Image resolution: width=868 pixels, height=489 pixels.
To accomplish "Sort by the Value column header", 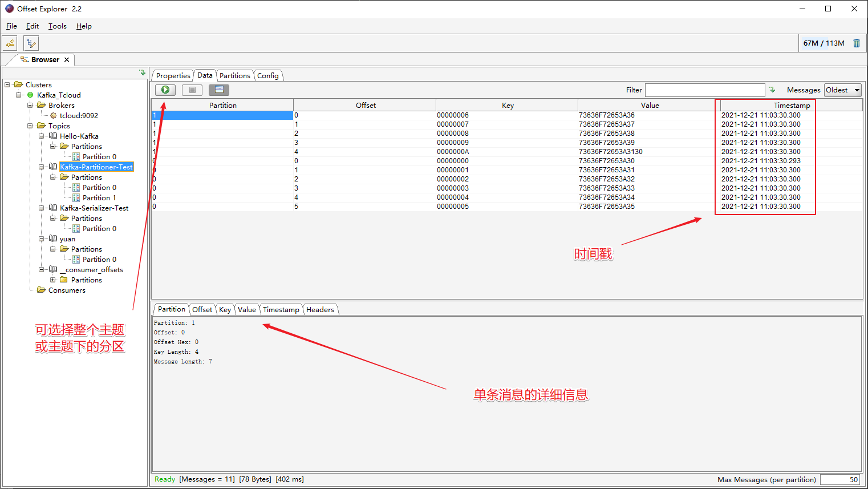I will tap(650, 105).
